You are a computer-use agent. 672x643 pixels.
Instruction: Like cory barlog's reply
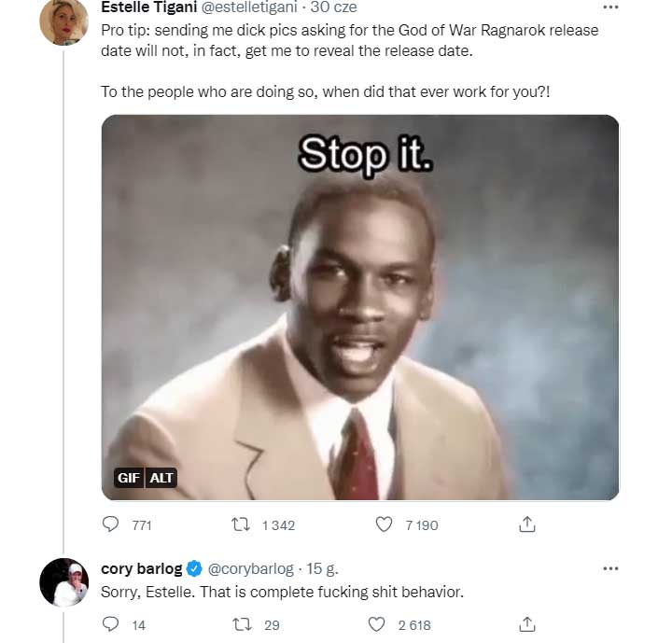pyautogui.click(x=377, y=624)
